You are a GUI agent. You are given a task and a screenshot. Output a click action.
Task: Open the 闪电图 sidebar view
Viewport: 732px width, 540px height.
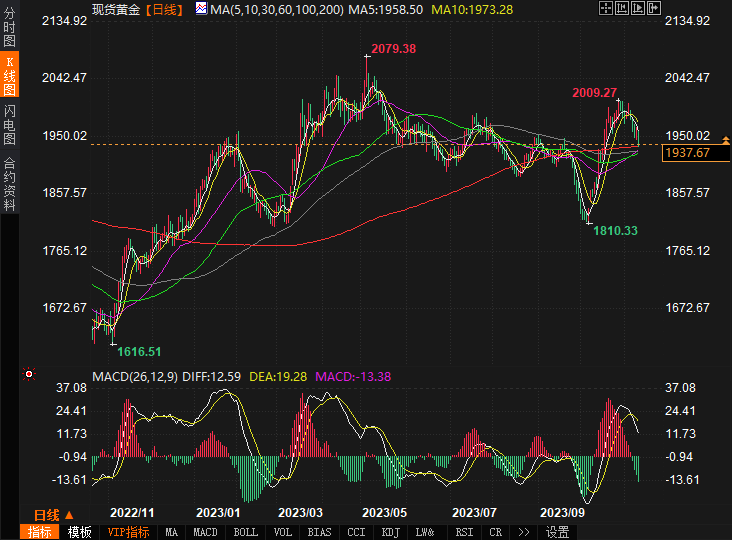pyautogui.click(x=9, y=125)
